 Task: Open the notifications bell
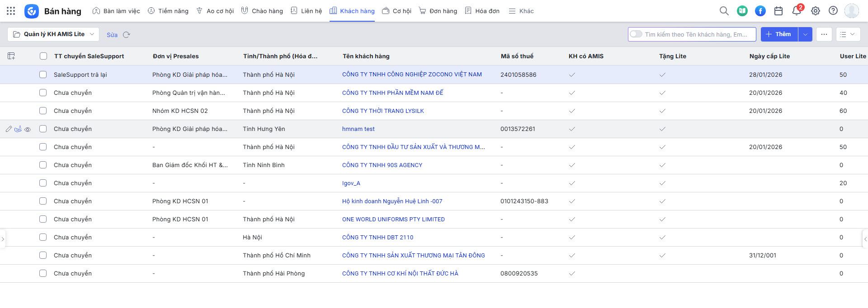point(797,11)
